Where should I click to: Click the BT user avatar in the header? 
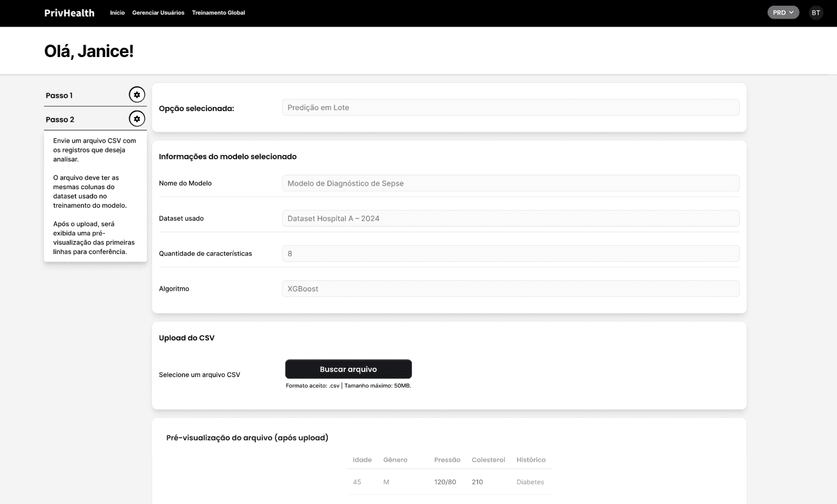click(x=816, y=12)
